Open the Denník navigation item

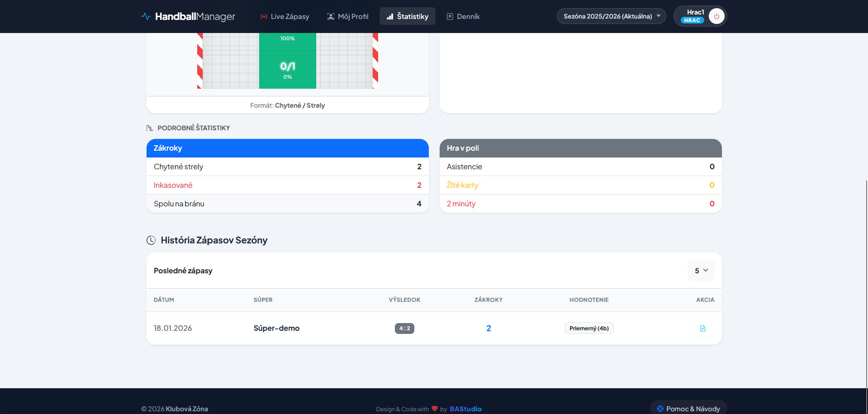[463, 16]
